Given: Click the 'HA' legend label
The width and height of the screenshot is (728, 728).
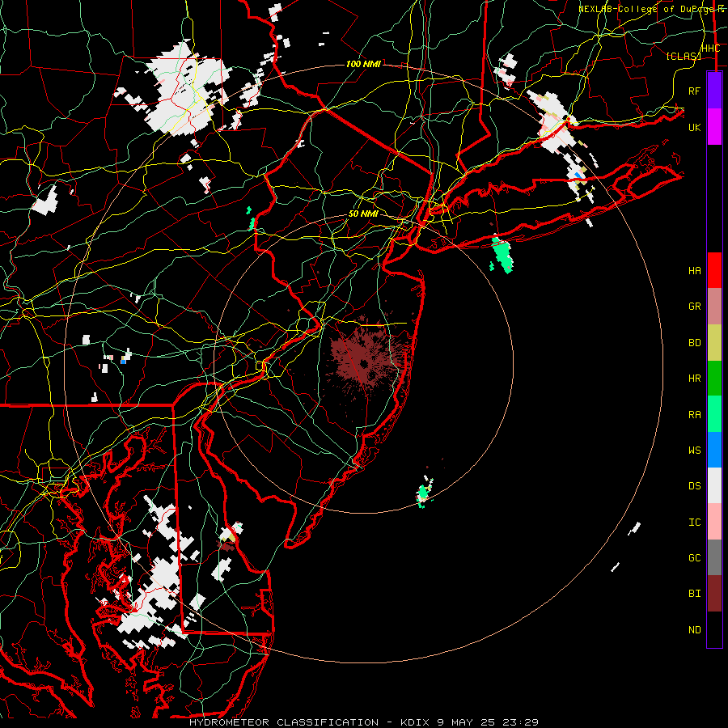Looking at the screenshot, I should (x=694, y=271).
